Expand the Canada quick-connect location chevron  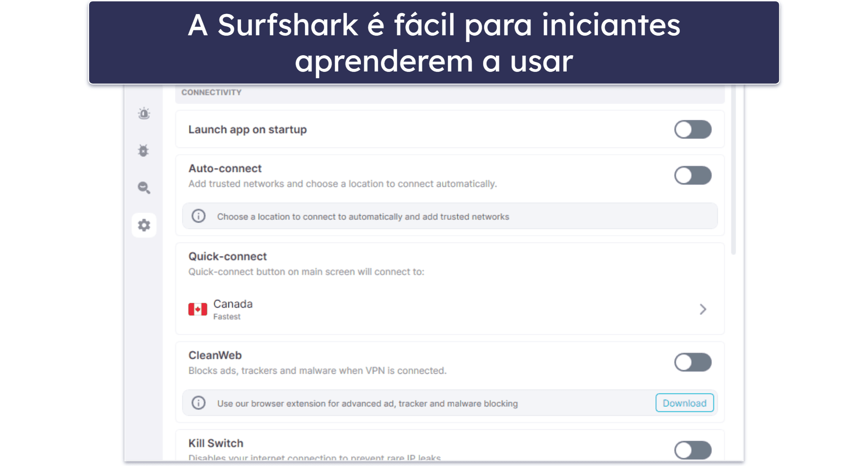click(702, 309)
